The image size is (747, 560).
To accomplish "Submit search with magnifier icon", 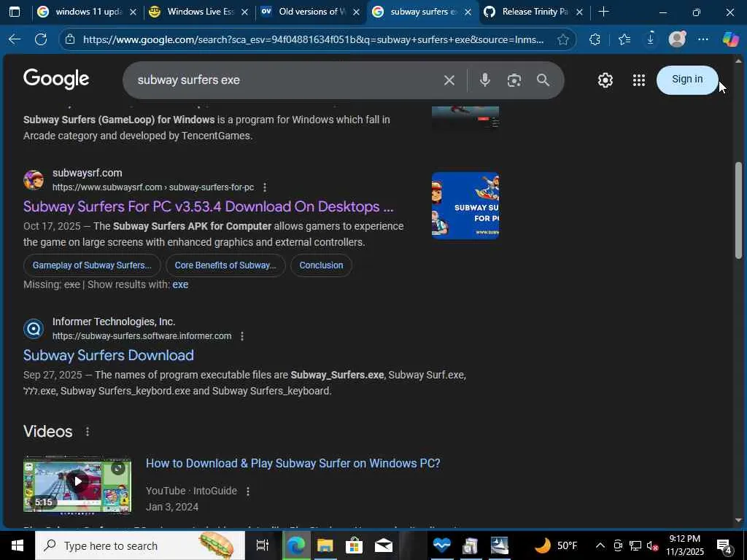I will [x=543, y=79].
